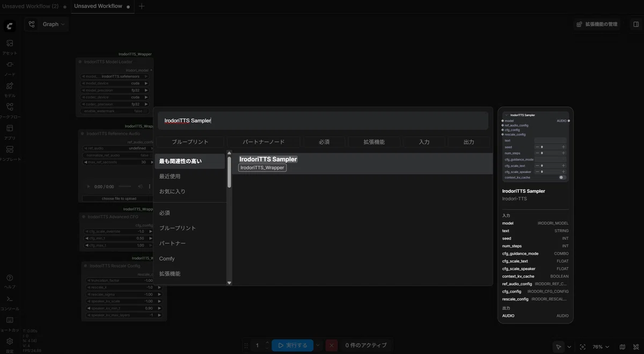This screenshot has width=644, height=354.
Task: Select 最も関連性の高い category
Action: point(189,161)
